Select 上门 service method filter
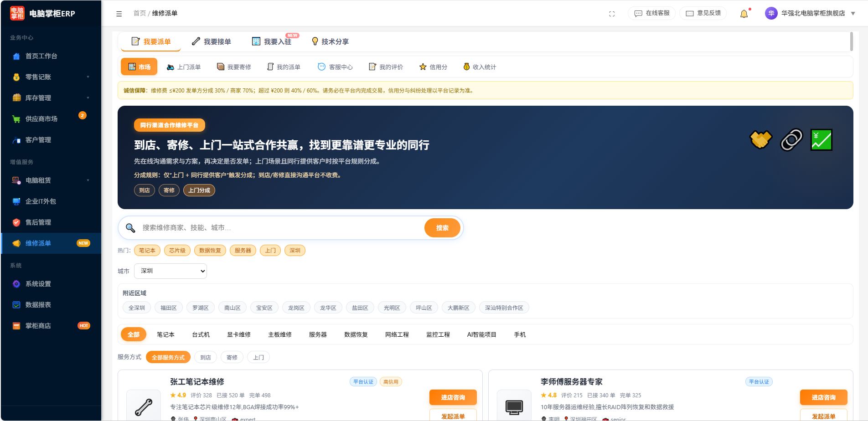The image size is (868, 421). (x=258, y=357)
